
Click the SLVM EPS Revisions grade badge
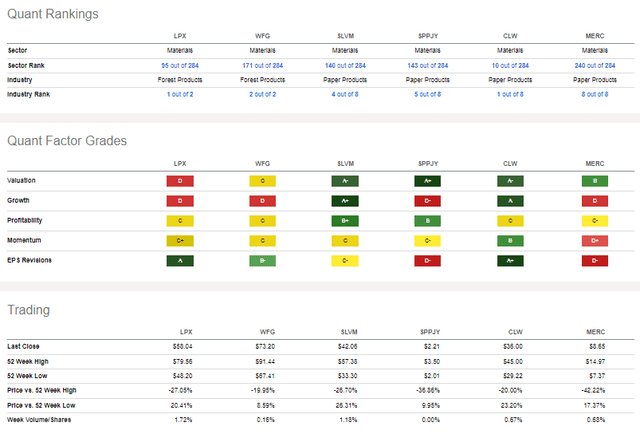click(345, 261)
